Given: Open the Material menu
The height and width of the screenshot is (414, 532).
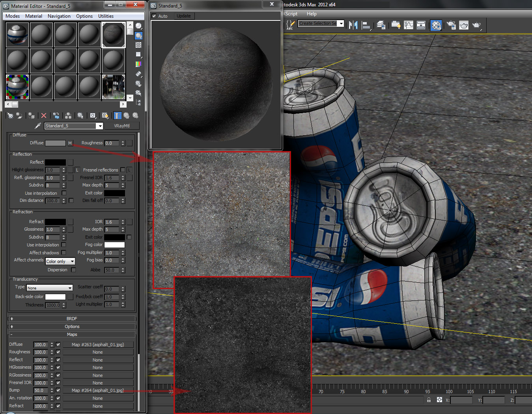Looking at the screenshot, I should (34, 16).
